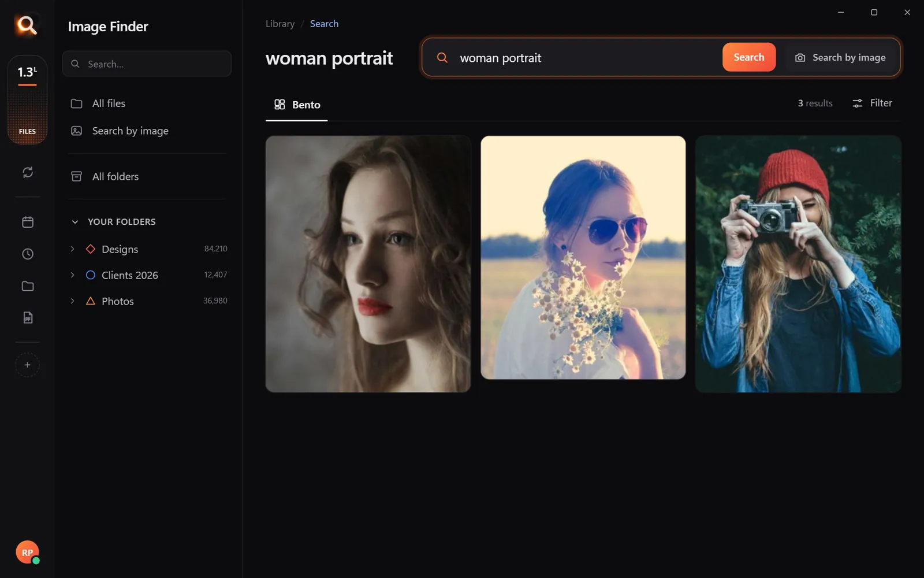Click the dashed plus add button
Viewport: 924px width, 578px height.
coord(27,365)
